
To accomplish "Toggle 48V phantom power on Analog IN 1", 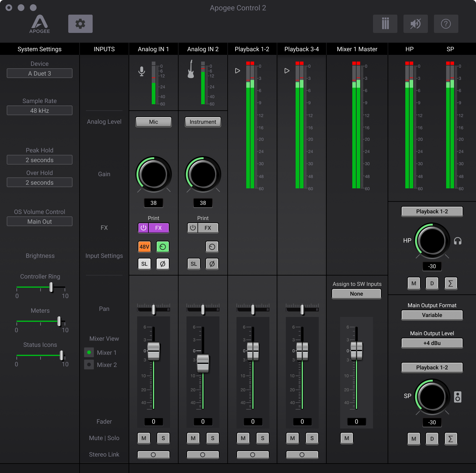I will coord(144,247).
